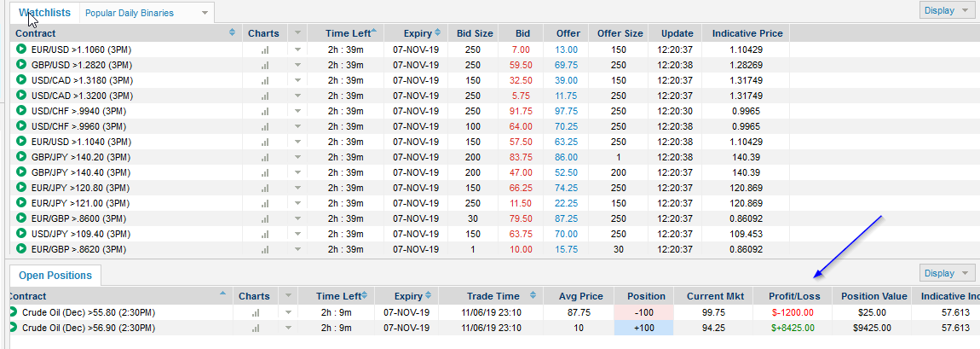Viewport: 980px width, 349px height.
Task: Open row menu arrow for USD/CAD >1.3180
Action: [297, 80]
